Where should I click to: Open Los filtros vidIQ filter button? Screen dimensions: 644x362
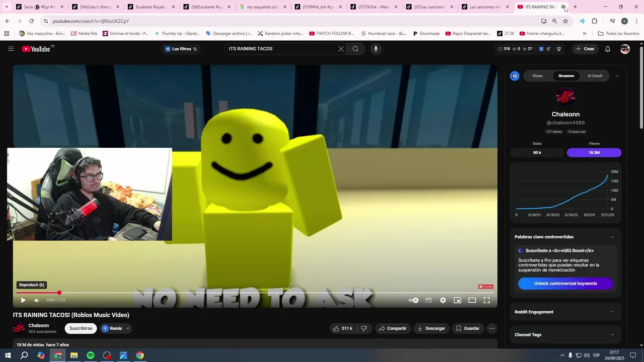[181, 49]
